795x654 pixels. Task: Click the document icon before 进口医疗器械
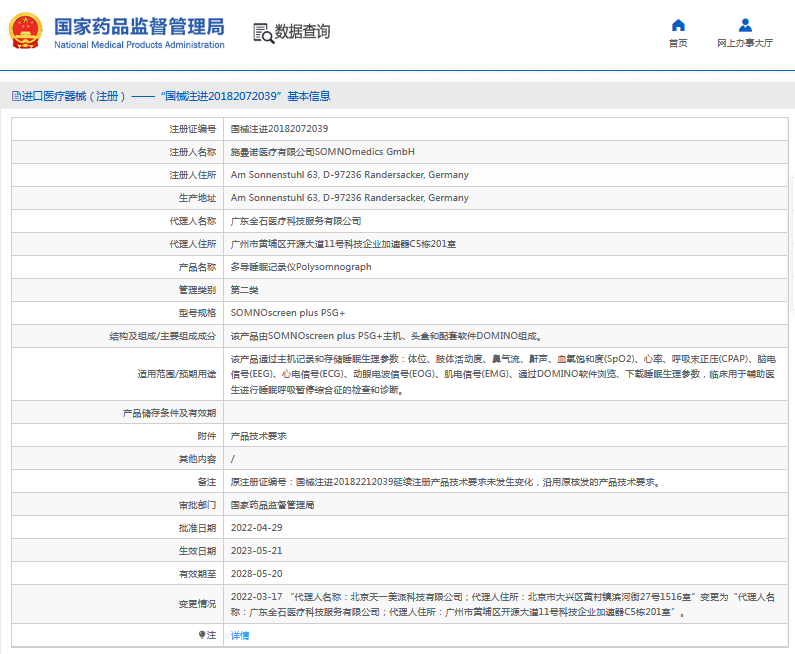pyautogui.click(x=15, y=96)
